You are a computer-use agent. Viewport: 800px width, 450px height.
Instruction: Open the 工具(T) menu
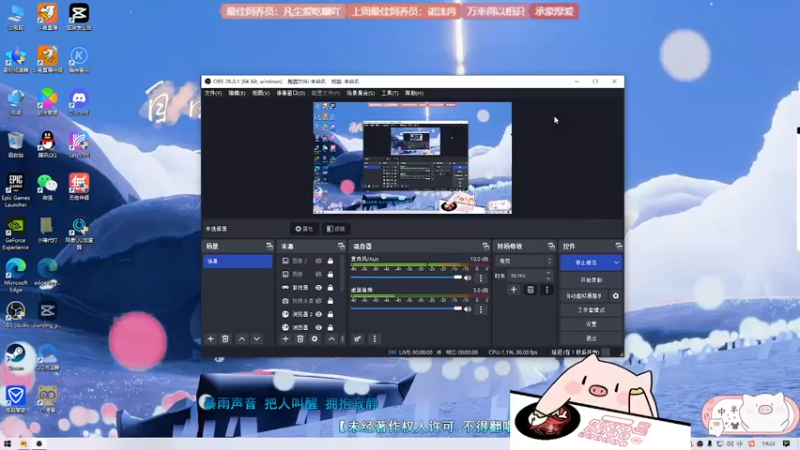(390, 93)
